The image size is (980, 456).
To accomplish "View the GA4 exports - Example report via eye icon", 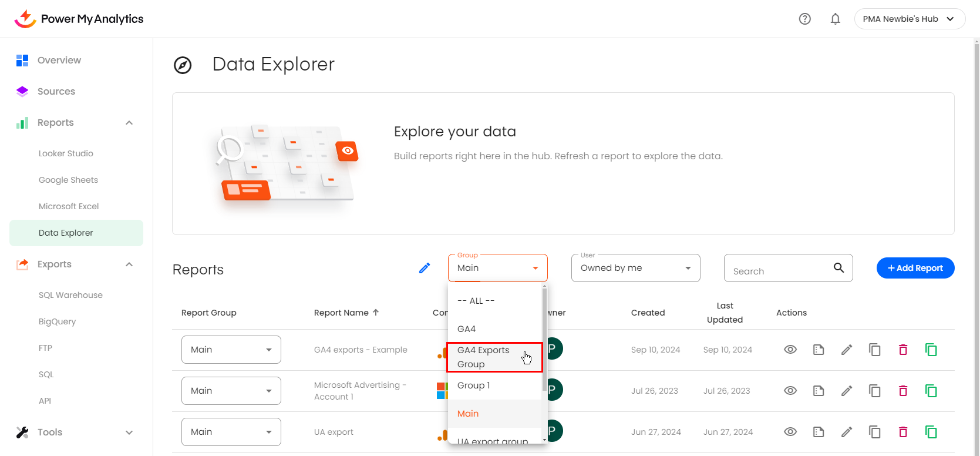I will tap(790, 350).
